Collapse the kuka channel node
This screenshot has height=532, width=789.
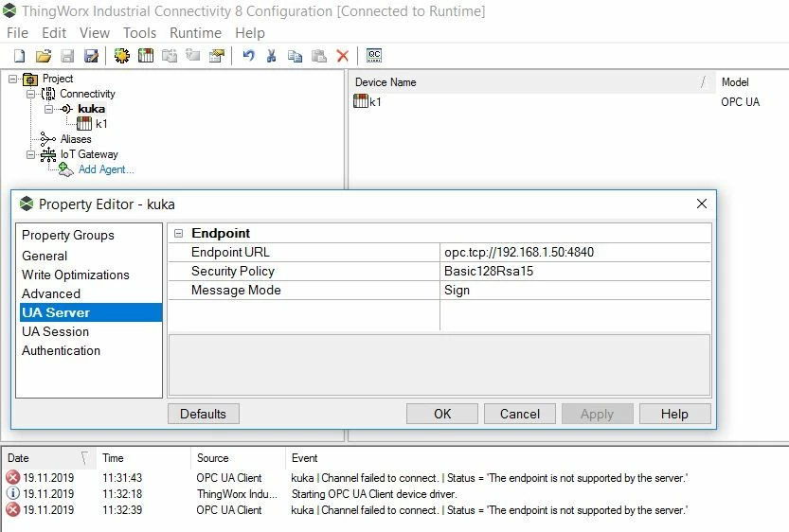(48, 109)
